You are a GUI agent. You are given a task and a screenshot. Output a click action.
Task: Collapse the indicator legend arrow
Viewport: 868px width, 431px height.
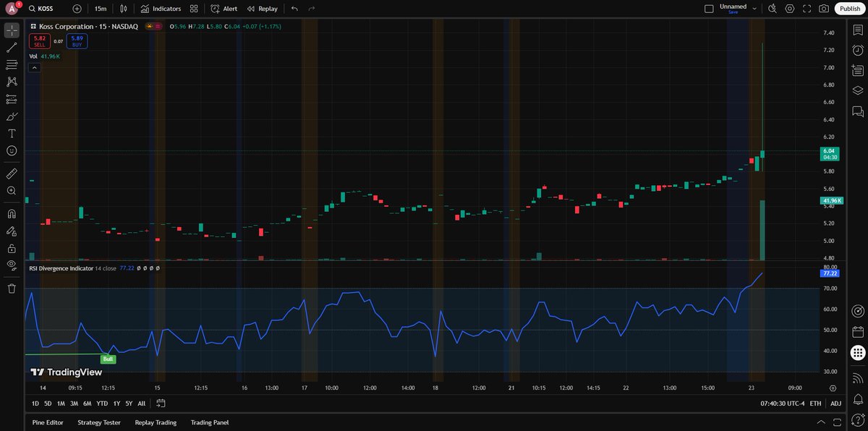coord(34,67)
